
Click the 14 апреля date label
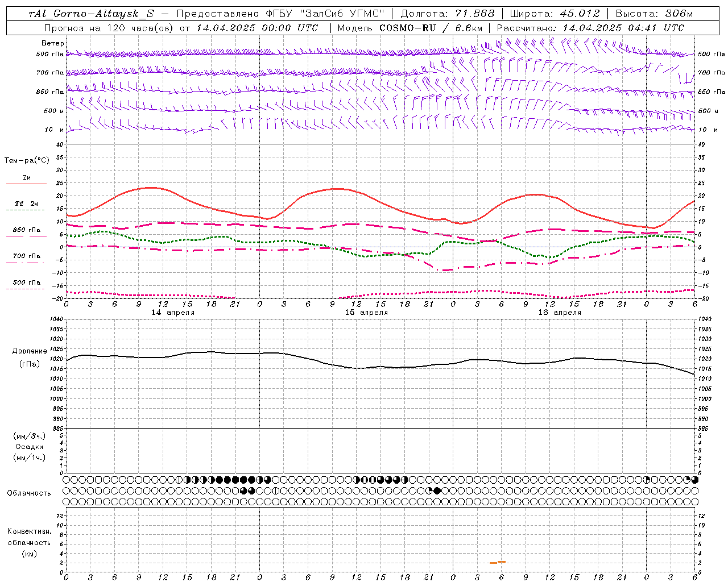[173, 313]
